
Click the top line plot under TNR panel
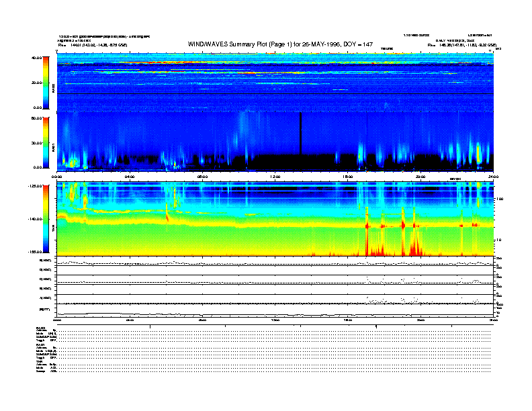coord(275,261)
